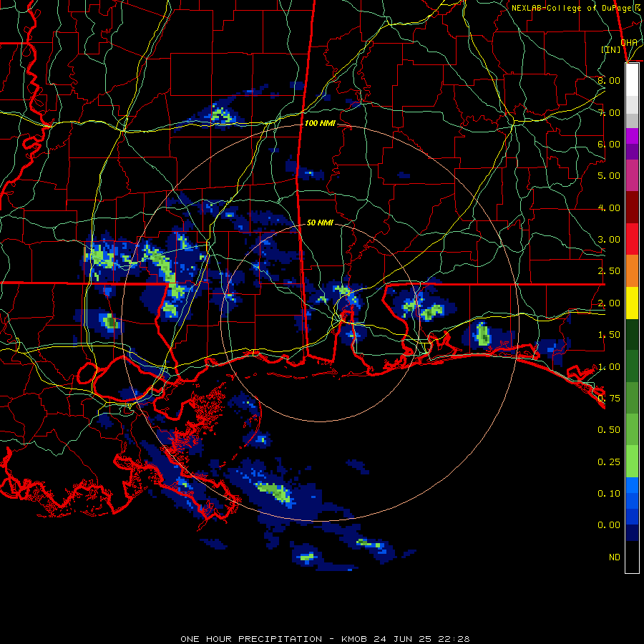644x644 pixels.
Task: Click the 2.00 legend value
Action: point(609,303)
